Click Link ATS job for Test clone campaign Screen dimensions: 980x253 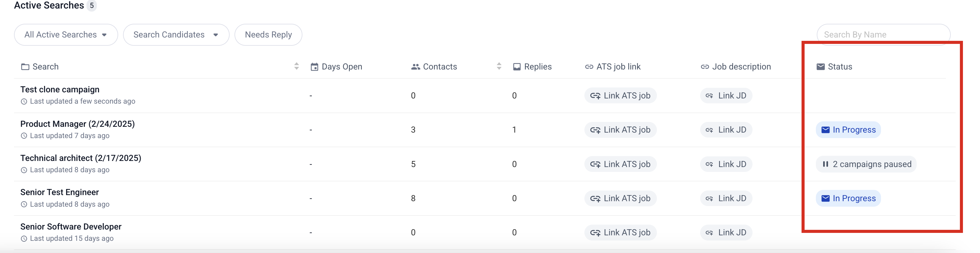620,96
